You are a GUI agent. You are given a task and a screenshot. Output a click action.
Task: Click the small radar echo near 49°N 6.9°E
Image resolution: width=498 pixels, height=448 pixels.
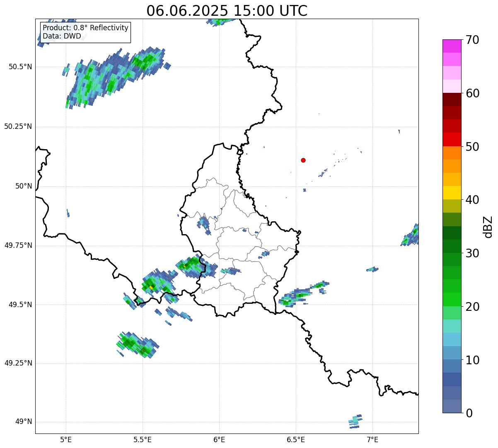coord(355,421)
